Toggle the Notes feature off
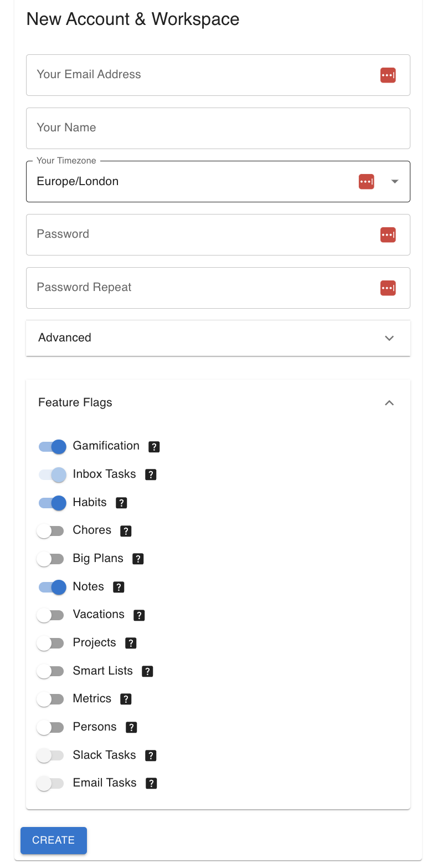 pos(52,586)
